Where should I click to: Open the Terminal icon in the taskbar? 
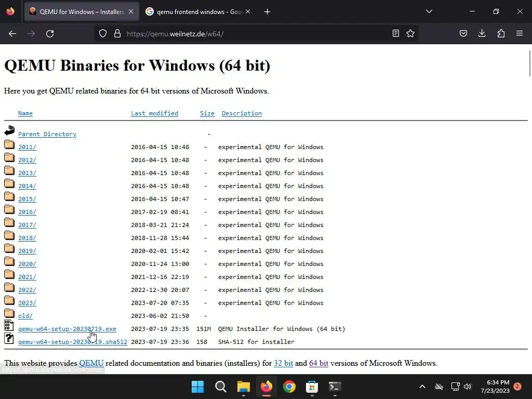click(x=335, y=387)
